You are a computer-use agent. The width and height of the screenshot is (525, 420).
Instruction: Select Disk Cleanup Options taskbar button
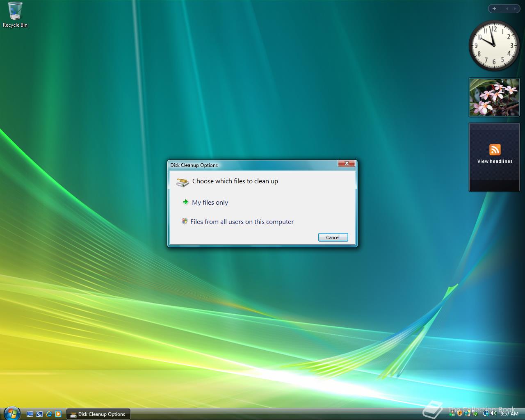tap(98, 414)
